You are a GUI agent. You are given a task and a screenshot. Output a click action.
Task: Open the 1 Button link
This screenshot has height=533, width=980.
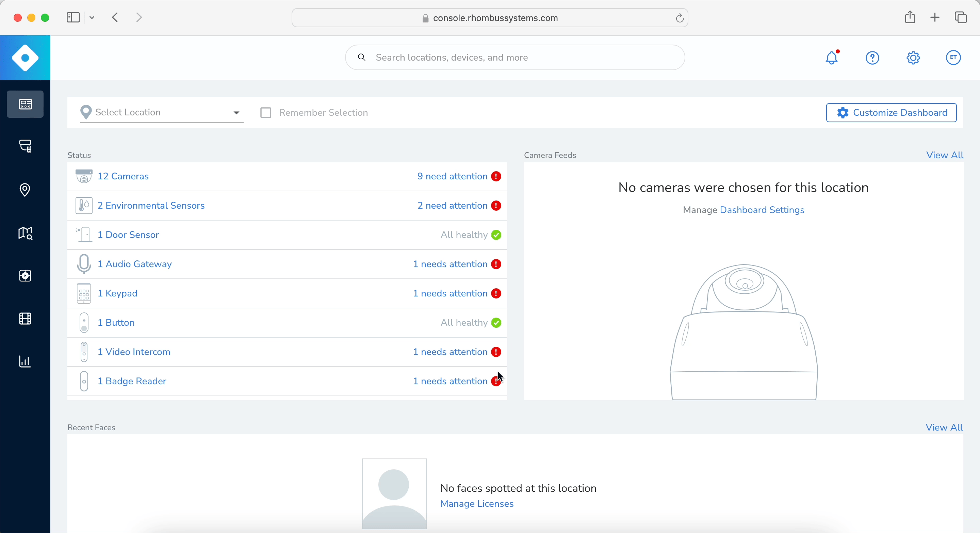tap(116, 323)
